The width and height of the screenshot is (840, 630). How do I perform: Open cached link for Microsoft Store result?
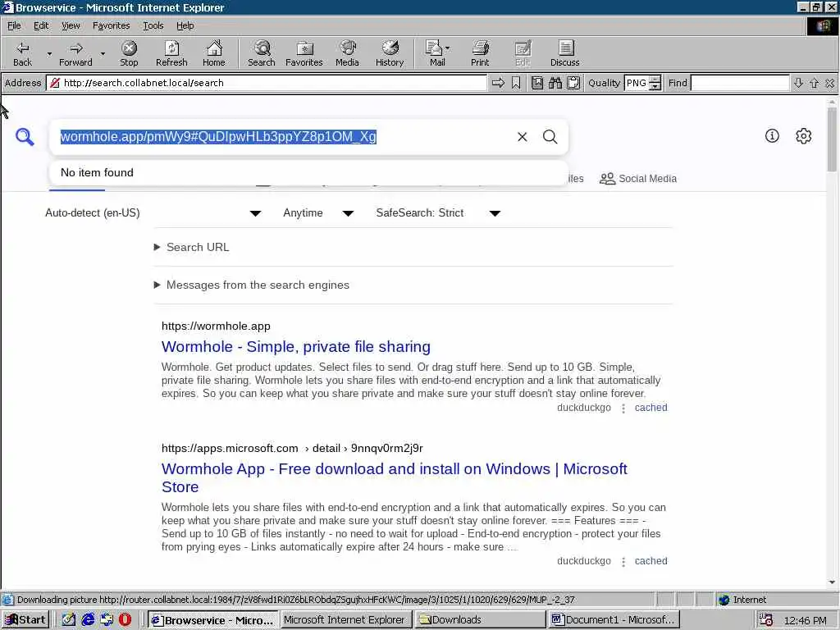point(651,561)
